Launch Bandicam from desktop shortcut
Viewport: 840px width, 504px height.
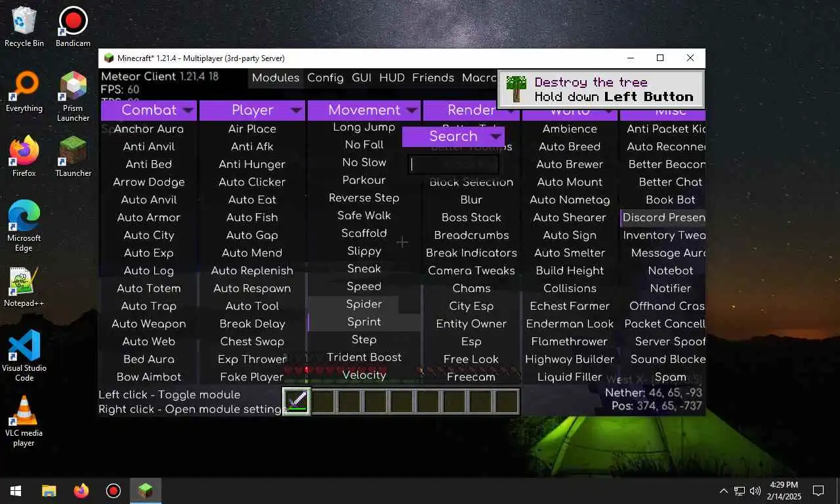pos(73,27)
